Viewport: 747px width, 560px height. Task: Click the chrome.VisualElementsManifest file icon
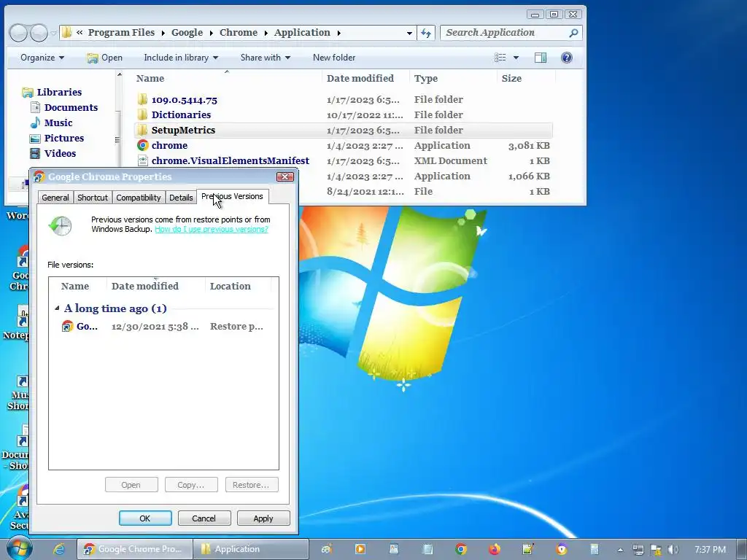click(142, 160)
